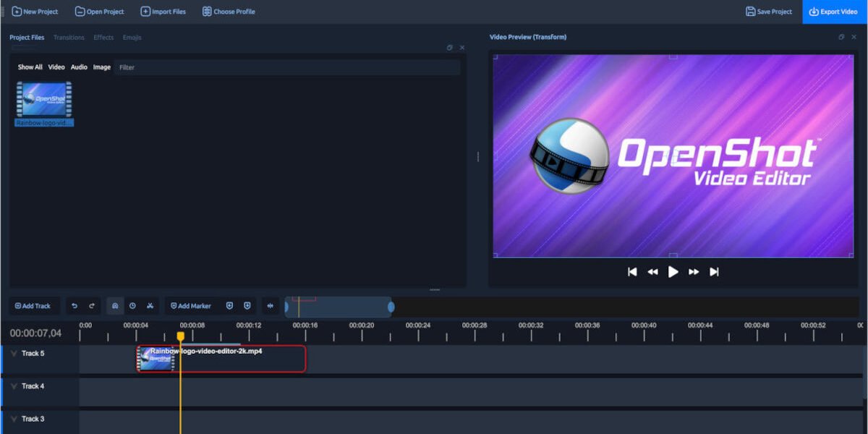Add a new track to timeline
The image size is (868, 434).
tap(33, 306)
